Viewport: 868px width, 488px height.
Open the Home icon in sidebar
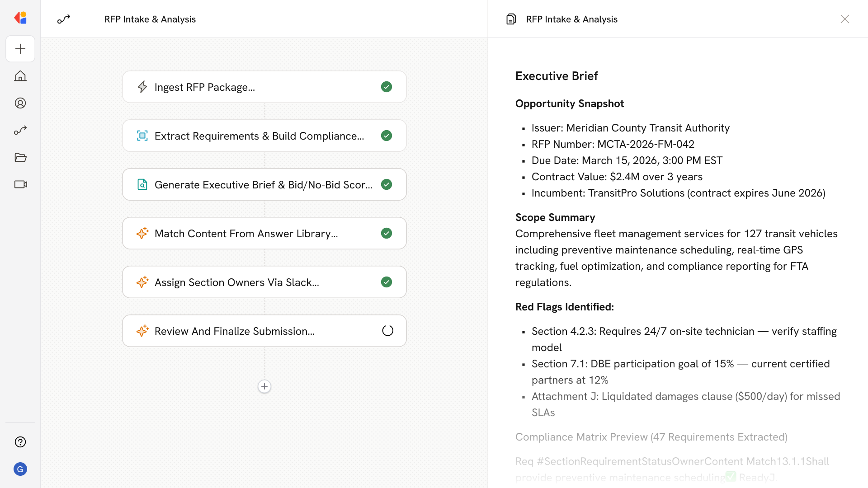[20, 76]
